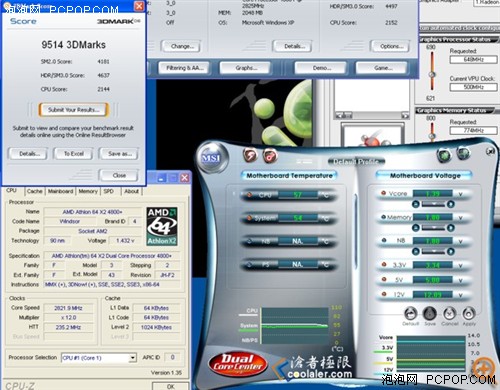Click the Cancel round icon under voltages

[449, 314]
